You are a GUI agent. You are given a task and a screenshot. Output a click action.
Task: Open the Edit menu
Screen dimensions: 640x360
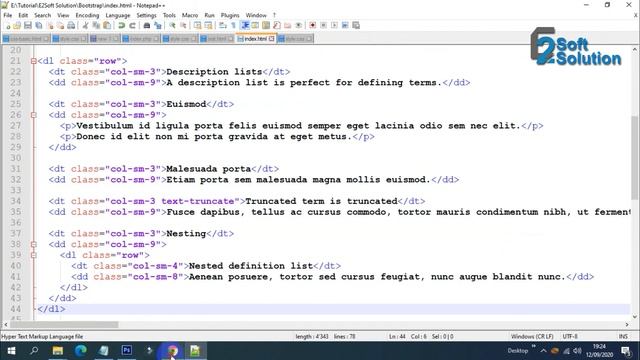point(23,15)
